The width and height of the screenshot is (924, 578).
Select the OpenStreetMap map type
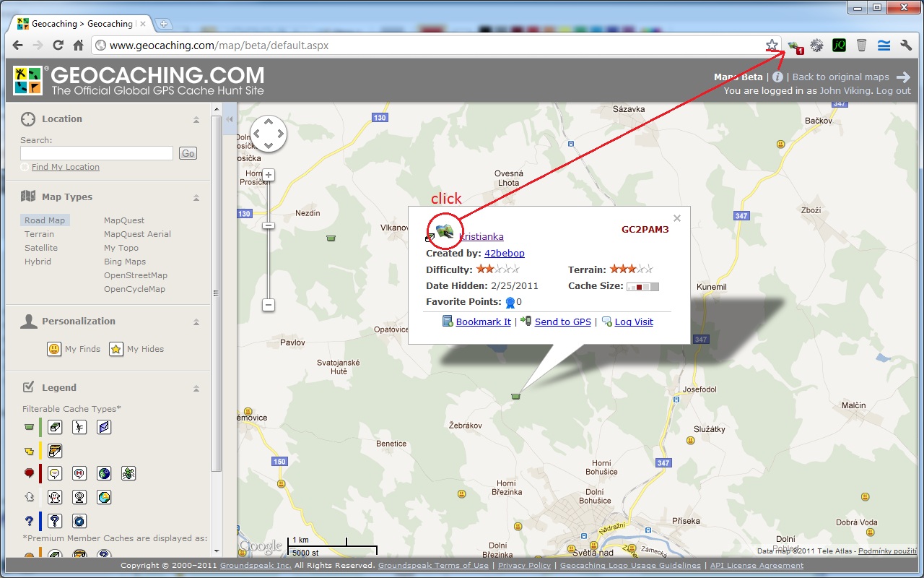[135, 275]
